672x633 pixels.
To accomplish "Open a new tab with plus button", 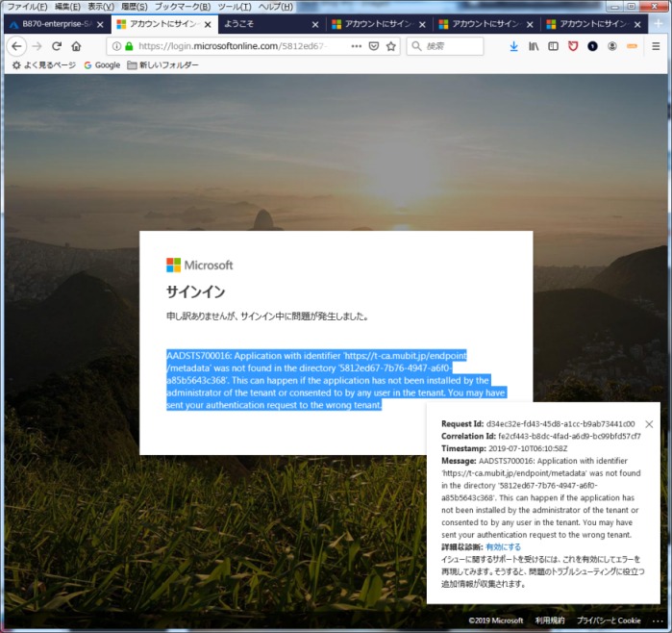I will pos(659,24).
